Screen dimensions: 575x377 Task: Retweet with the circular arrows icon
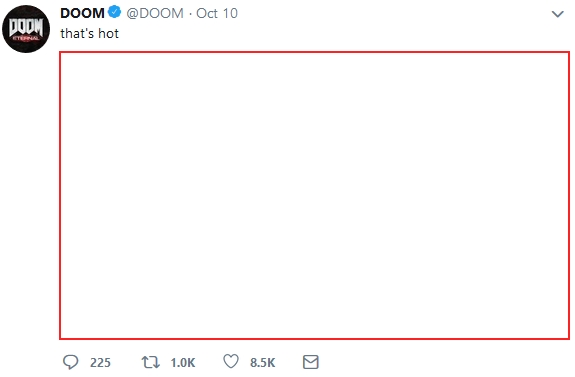151,362
